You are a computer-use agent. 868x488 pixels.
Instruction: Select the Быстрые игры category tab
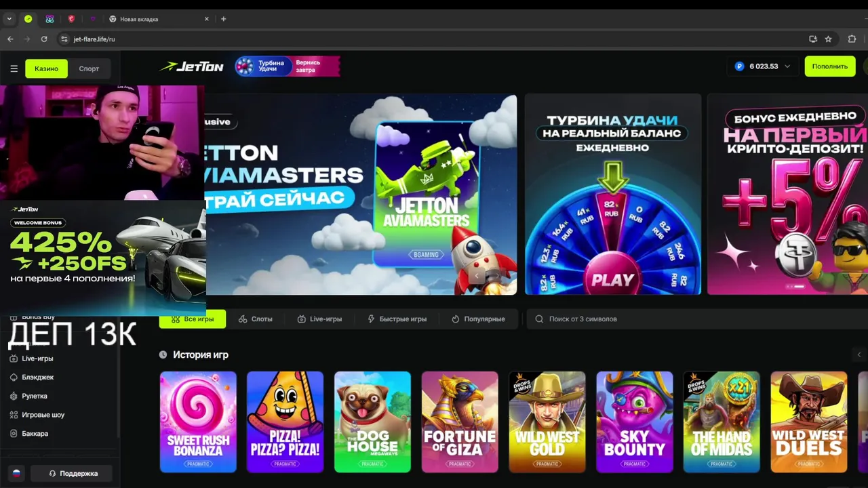pos(397,319)
